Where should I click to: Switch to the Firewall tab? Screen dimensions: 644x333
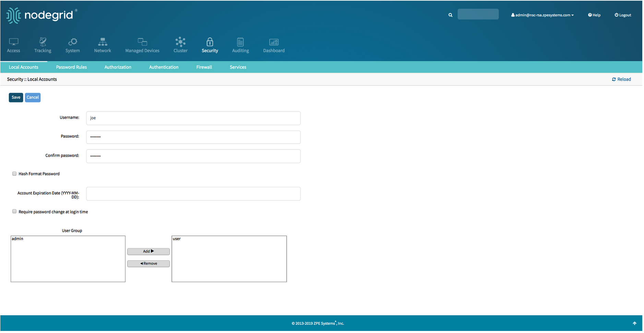click(204, 67)
